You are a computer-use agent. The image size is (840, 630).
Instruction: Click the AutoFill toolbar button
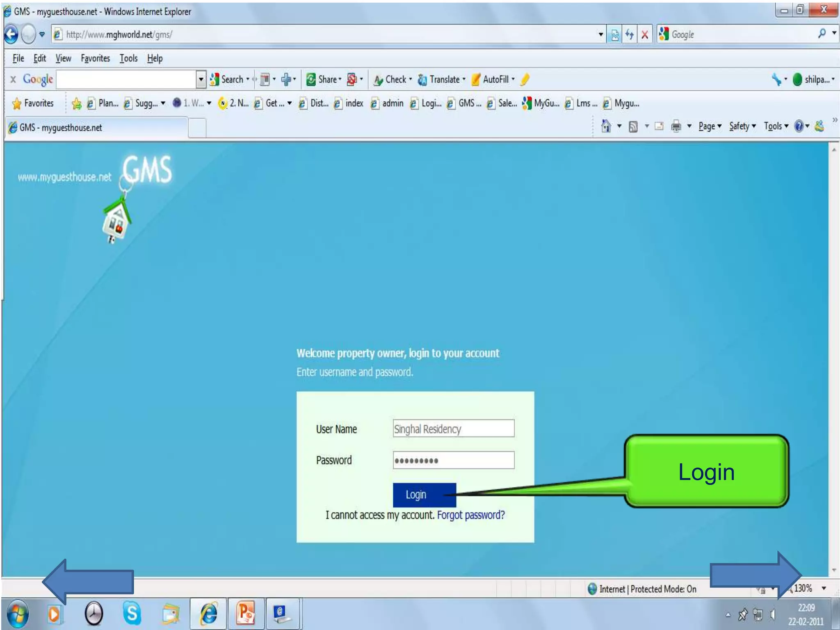492,80
